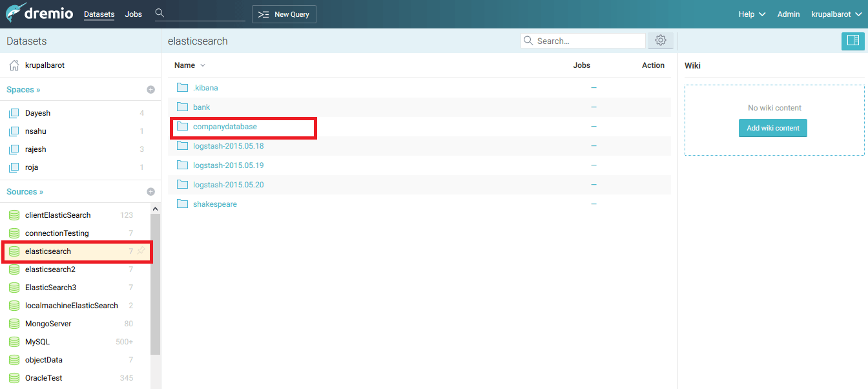The height and width of the screenshot is (389, 868).
Task: Click the New Query button
Action: tap(284, 14)
